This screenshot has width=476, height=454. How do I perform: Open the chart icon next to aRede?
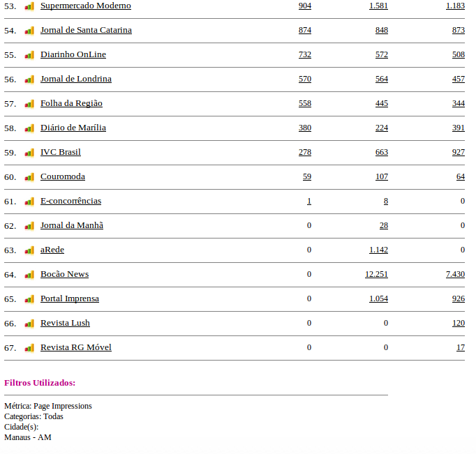pos(29,250)
